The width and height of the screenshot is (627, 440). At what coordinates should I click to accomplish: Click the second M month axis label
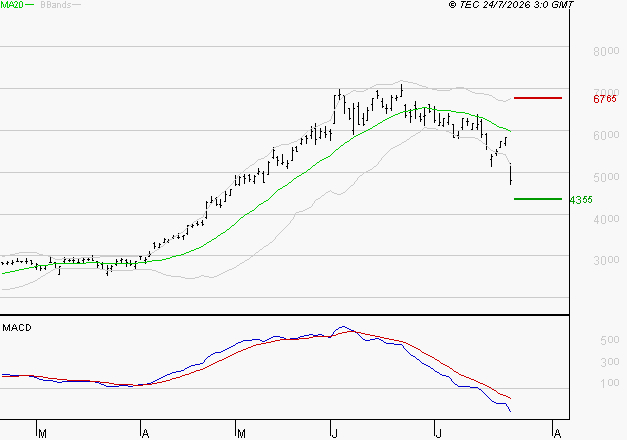click(x=241, y=434)
